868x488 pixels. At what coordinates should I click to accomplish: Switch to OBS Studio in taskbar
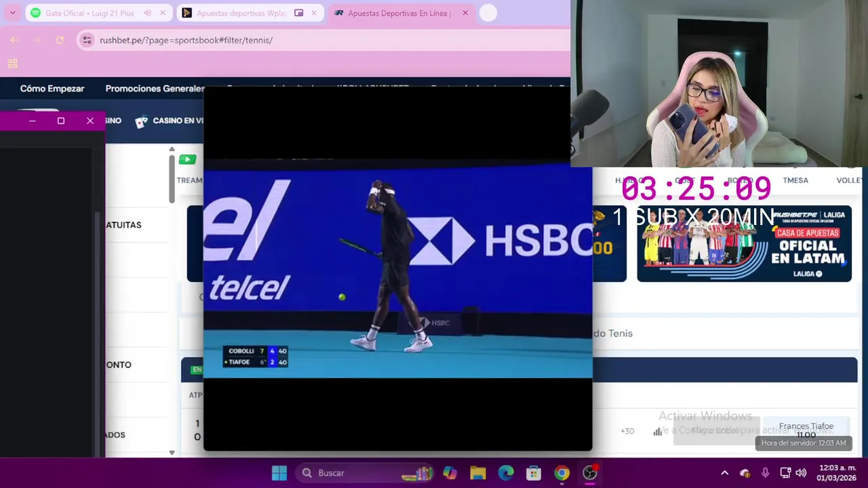click(x=590, y=473)
